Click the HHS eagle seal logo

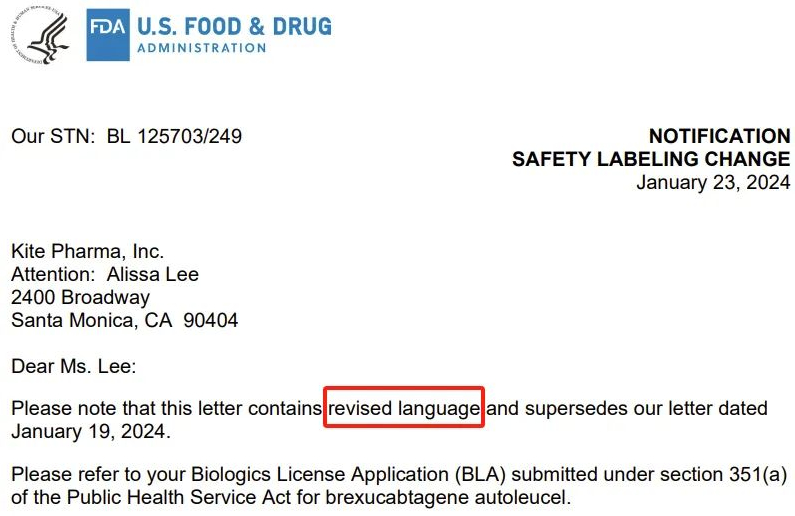click(x=40, y=34)
